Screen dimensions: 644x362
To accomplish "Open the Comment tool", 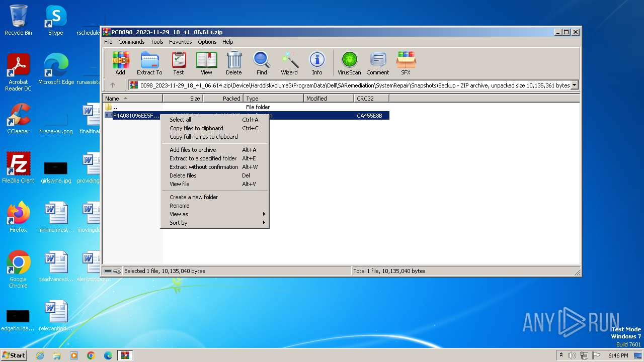I will coord(378,63).
